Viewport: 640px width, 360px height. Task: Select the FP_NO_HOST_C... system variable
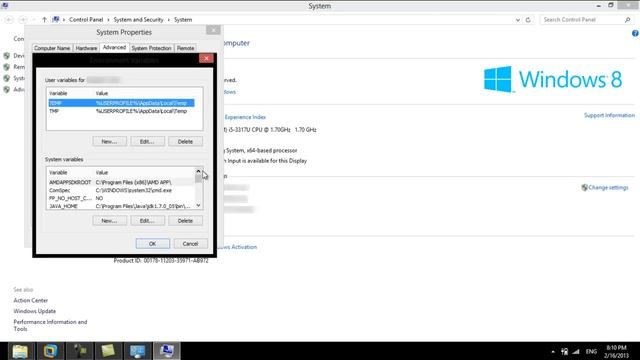tap(121, 198)
